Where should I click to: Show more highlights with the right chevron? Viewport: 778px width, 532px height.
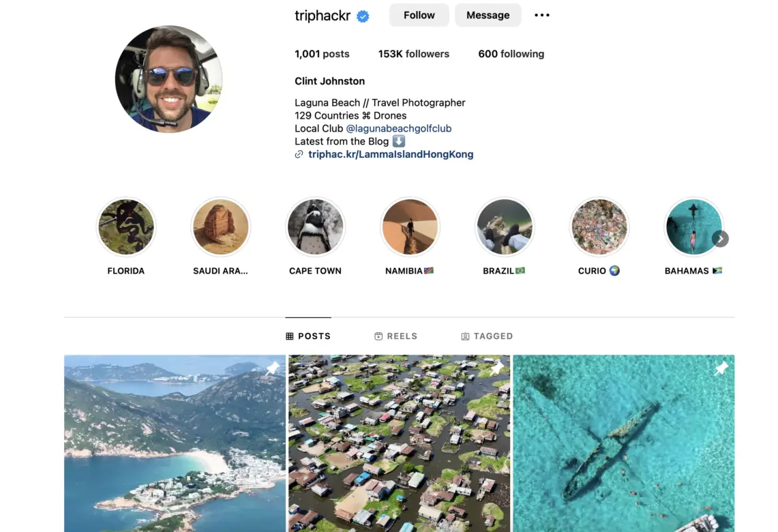coord(721,239)
